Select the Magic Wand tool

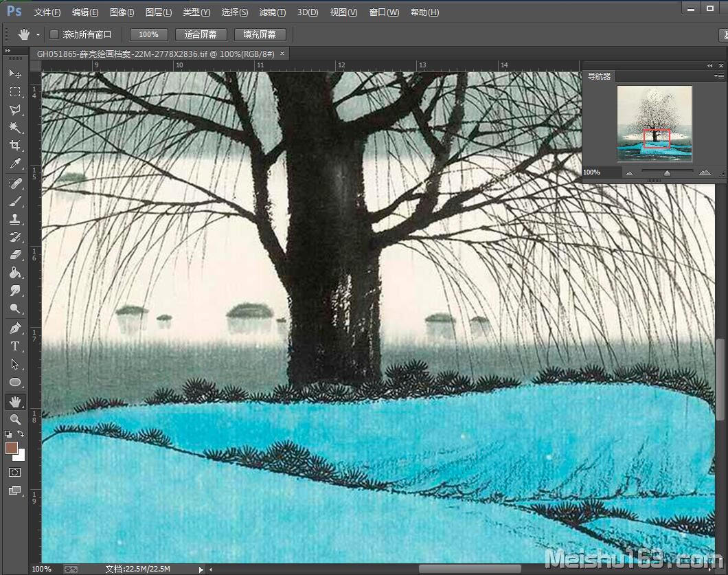(15, 128)
